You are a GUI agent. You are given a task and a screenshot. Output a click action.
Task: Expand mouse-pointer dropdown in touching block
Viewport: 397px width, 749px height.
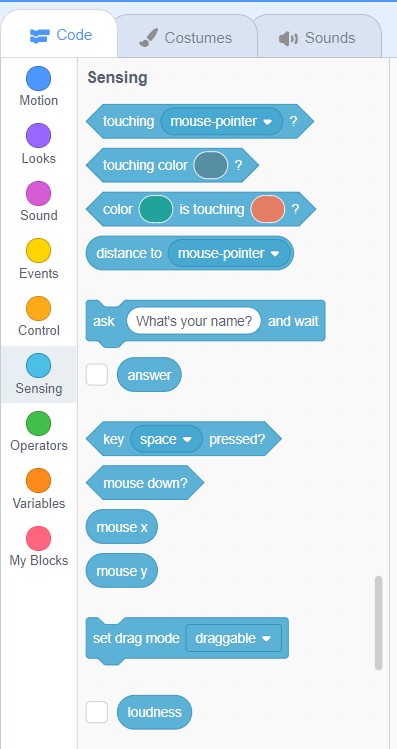pos(221,121)
